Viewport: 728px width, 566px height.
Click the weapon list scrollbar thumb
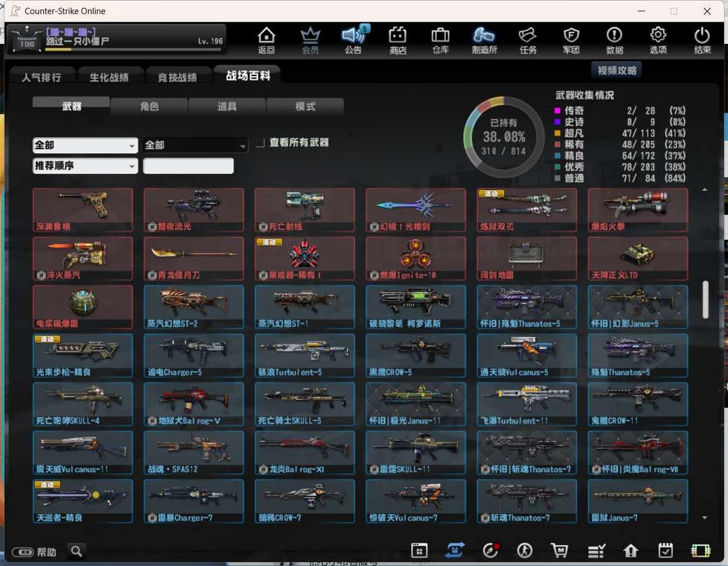(x=705, y=300)
